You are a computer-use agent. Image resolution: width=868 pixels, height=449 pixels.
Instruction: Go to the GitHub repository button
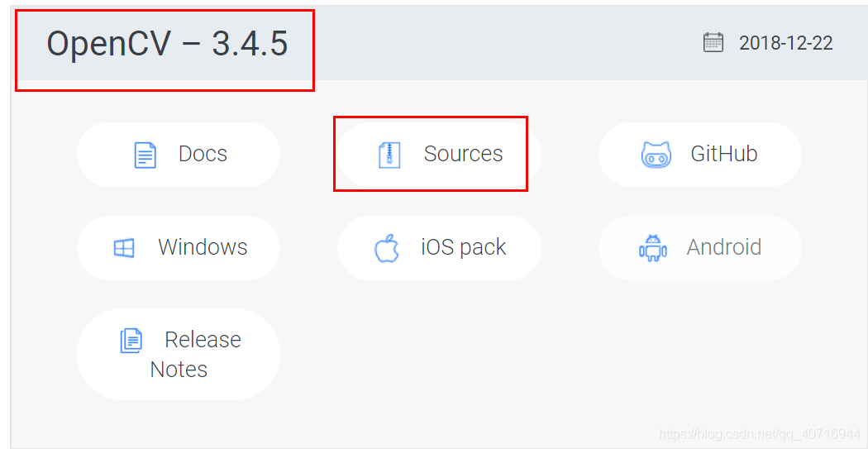(x=699, y=155)
